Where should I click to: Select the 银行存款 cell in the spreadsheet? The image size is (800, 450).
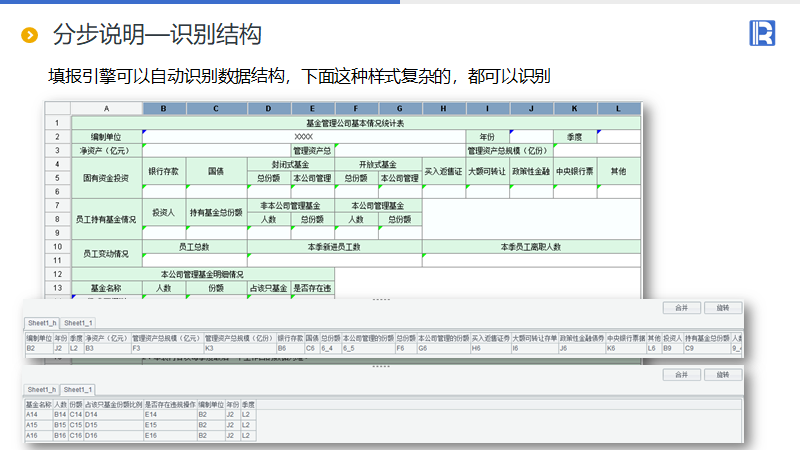point(164,171)
